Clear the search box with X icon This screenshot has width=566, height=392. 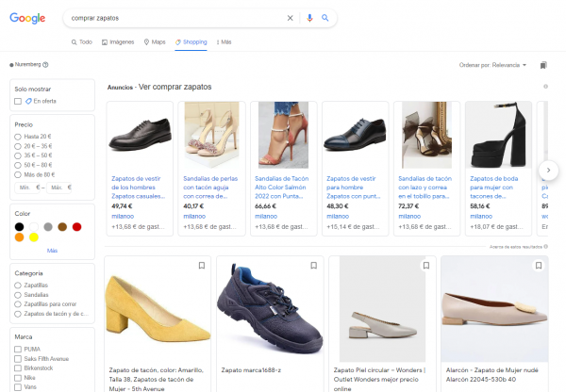click(290, 18)
